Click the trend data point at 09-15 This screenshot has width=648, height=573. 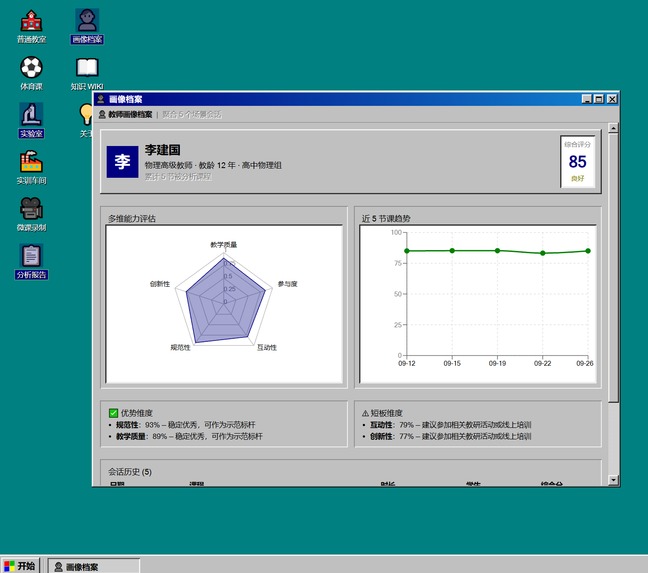pos(452,251)
